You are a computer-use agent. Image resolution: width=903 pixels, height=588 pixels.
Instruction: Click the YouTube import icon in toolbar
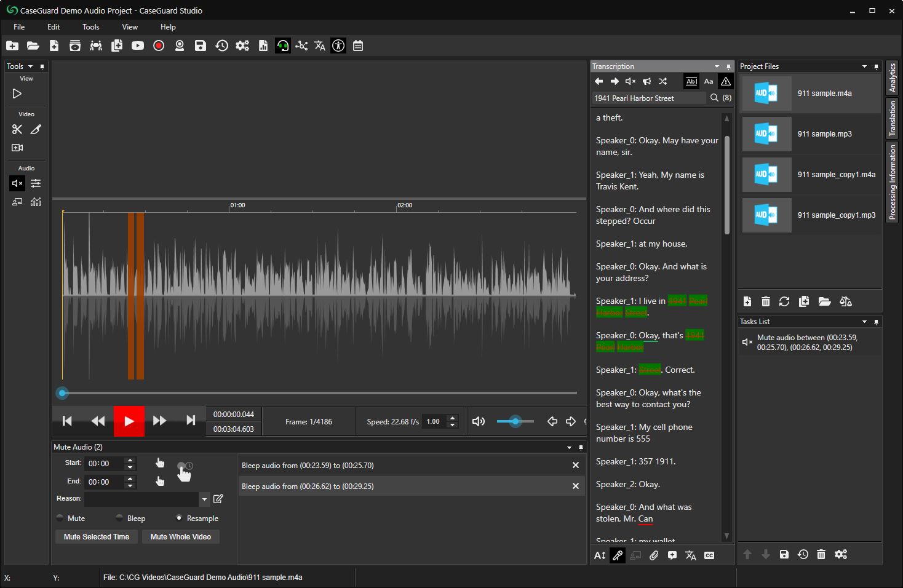point(138,46)
